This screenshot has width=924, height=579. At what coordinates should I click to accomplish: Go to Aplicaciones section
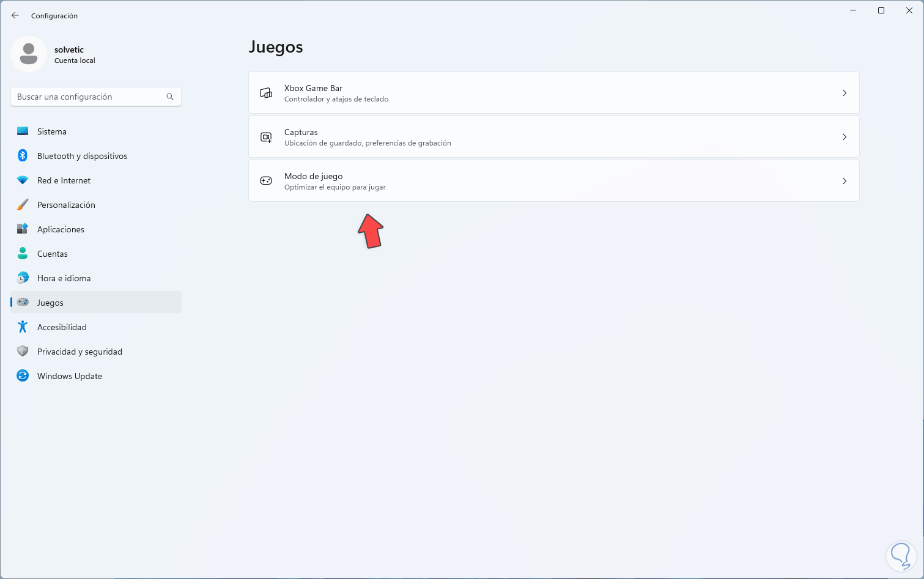pyautogui.click(x=61, y=229)
